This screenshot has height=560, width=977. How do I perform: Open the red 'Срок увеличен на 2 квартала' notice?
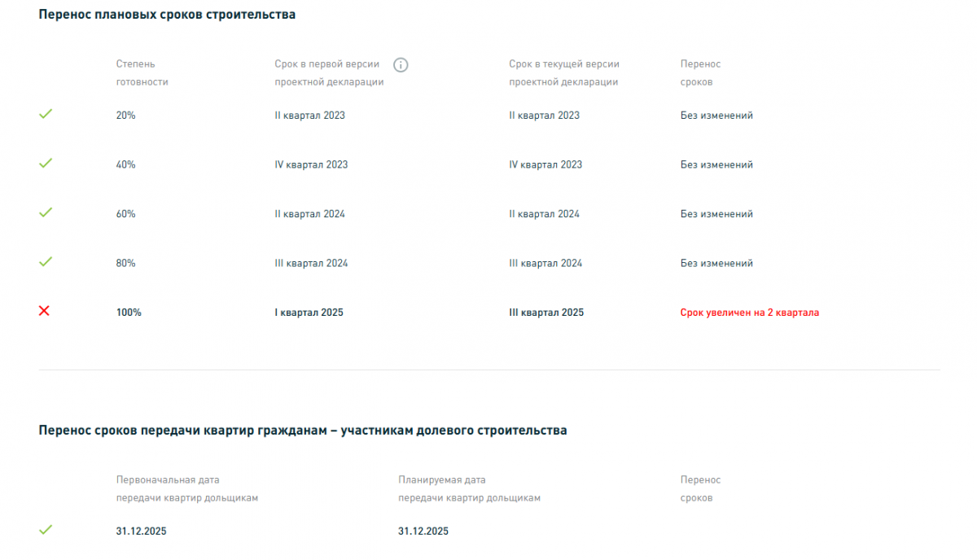[x=750, y=313]
